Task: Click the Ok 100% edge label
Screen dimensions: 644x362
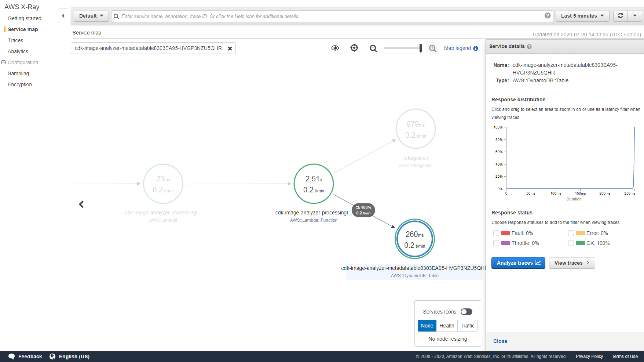Action: [x=363, y=210]
